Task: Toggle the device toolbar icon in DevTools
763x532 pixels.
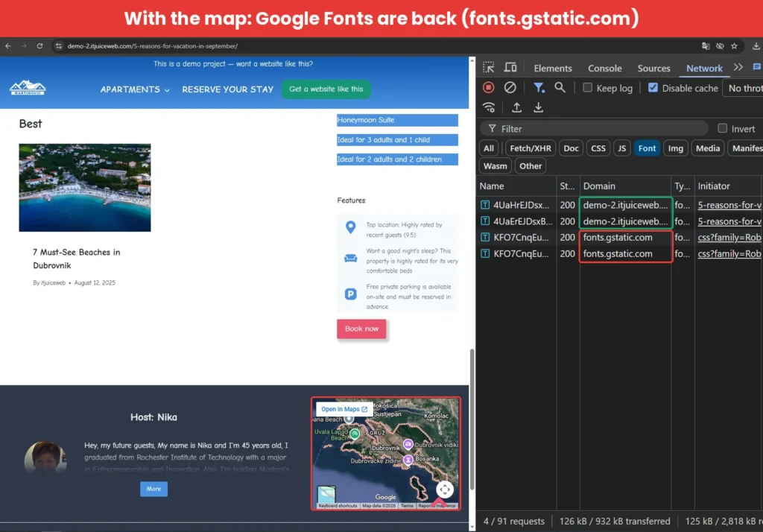Action: (x=510, y=67)
